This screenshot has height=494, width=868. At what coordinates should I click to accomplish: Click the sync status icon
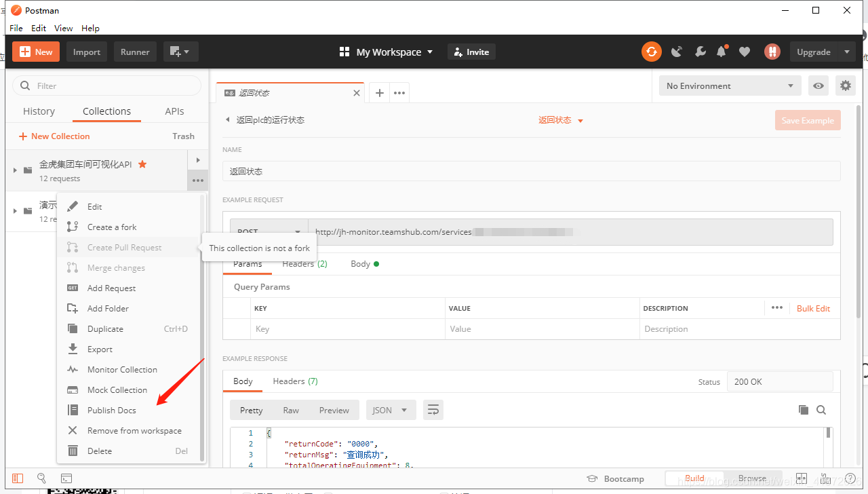pos(652,52)
